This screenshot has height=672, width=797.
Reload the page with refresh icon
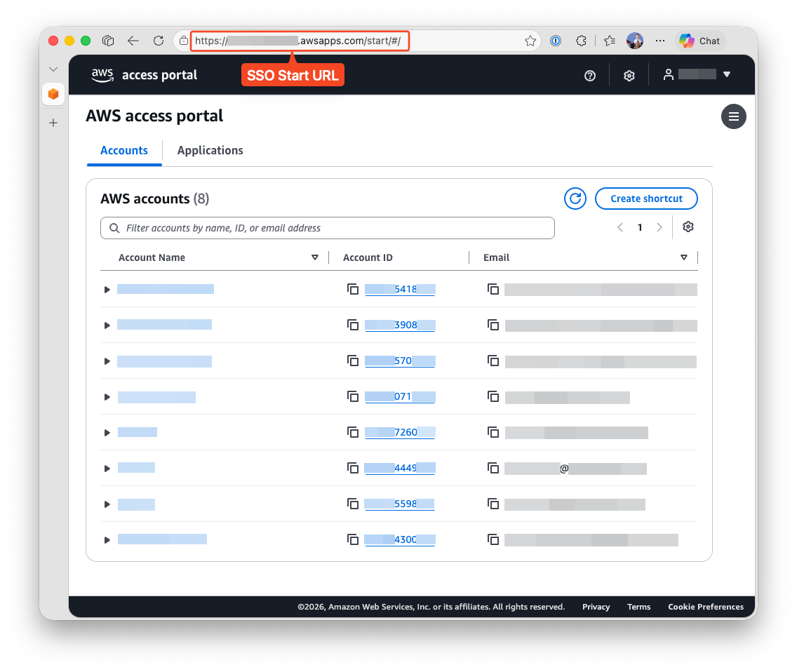click(159, 41)
